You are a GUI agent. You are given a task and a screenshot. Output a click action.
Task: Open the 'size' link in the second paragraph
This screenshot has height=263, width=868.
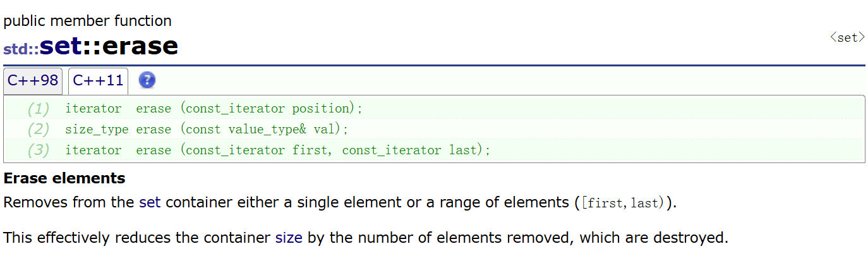pos(289,238)
